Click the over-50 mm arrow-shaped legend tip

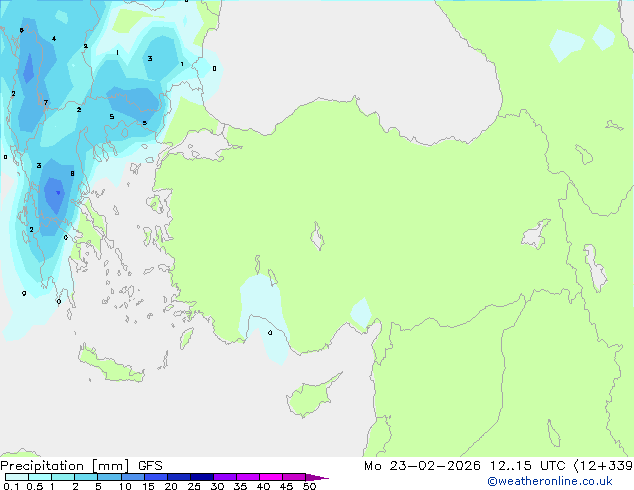pyautogui.click(x=317, y=477)
